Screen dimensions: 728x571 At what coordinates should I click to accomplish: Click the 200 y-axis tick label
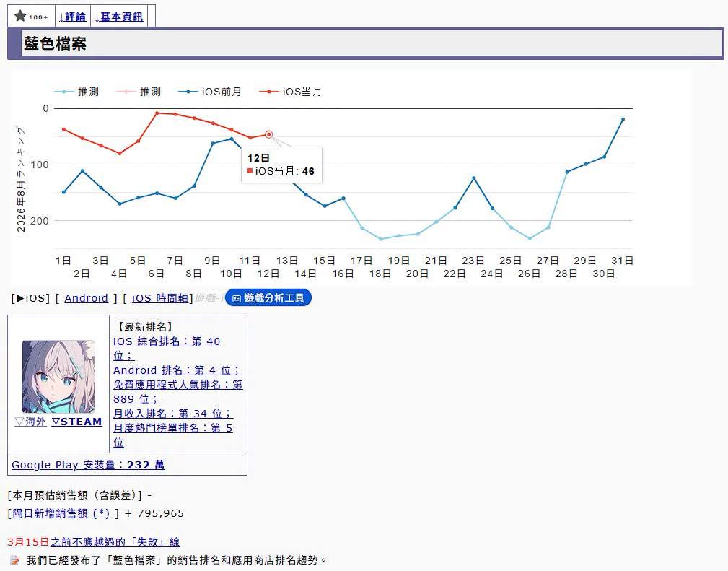point(40,221)
